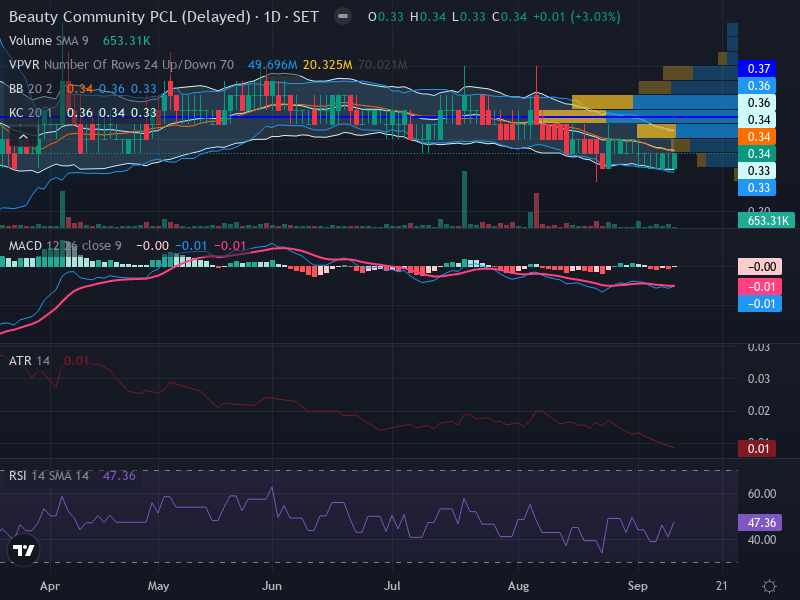
Task: Collapse the indicator legend chevron
Action: (23, 137)
